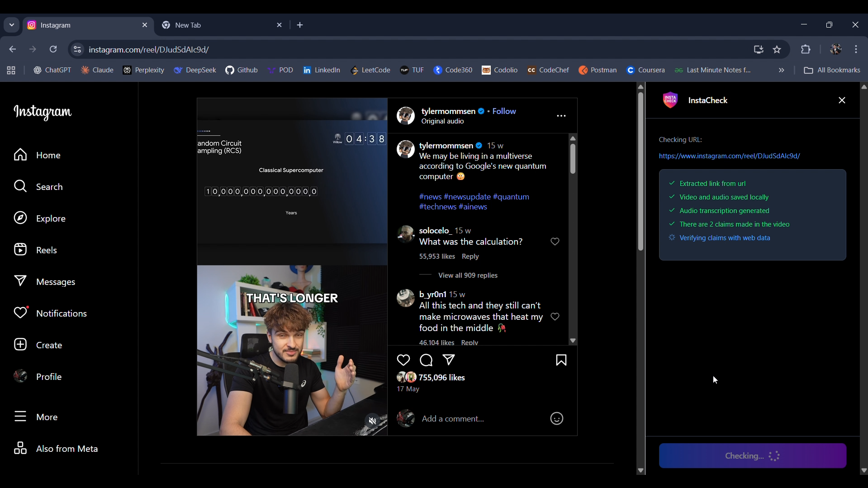Open the tab search dropdown
The height and width of the screenshot is (488, 868).
12,25
